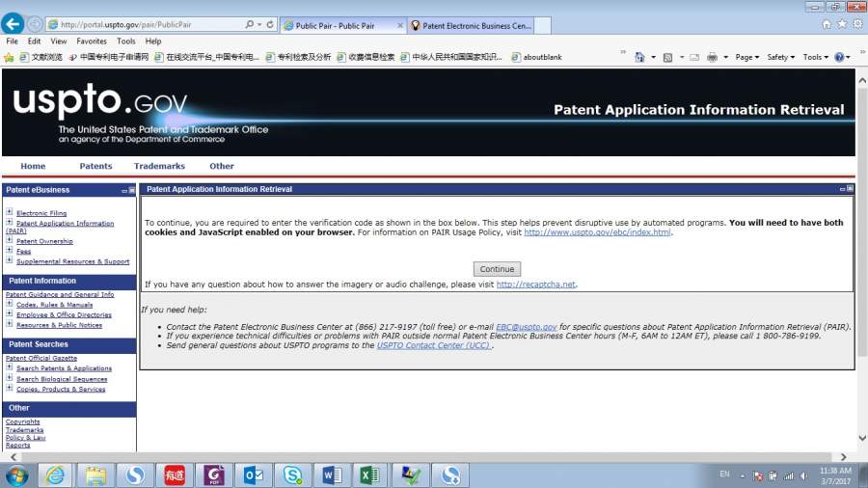Open the View menu
The width and height of the screenshot is (868, 488).
[x=58, y=41]
